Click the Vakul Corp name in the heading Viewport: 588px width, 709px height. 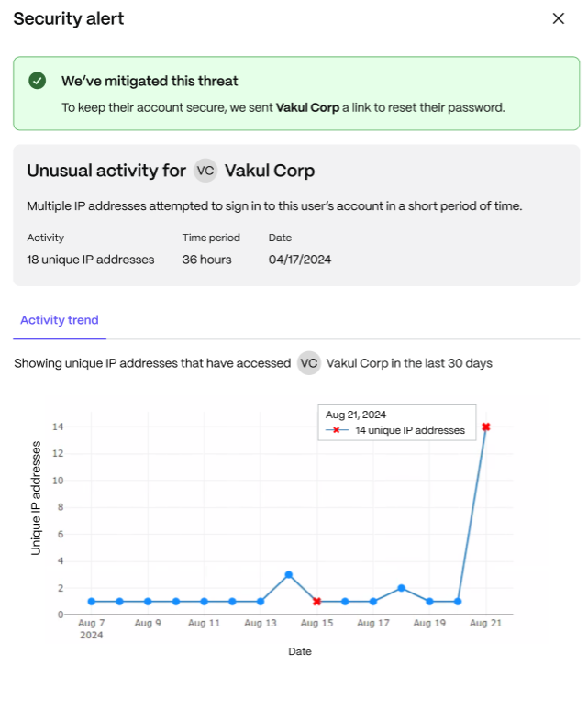click(270, 171)
